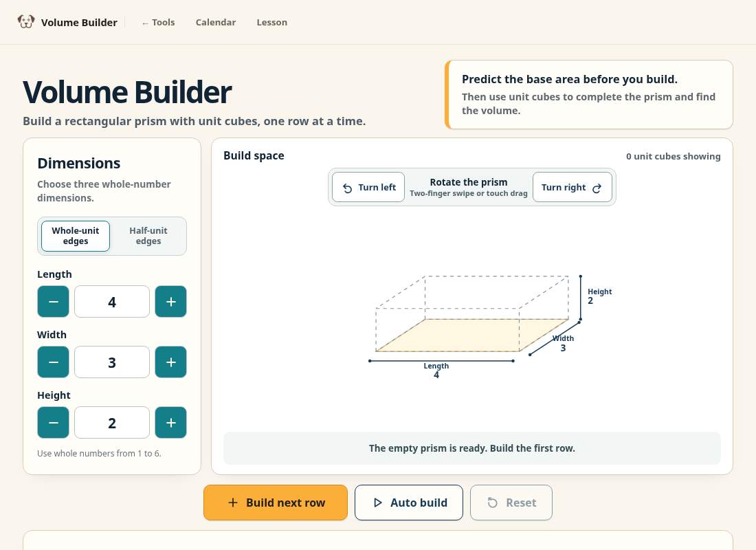Image resolution: width=756 pixels, height=550 pixels.
Task: Click Build next row
Action: (276, 503)
